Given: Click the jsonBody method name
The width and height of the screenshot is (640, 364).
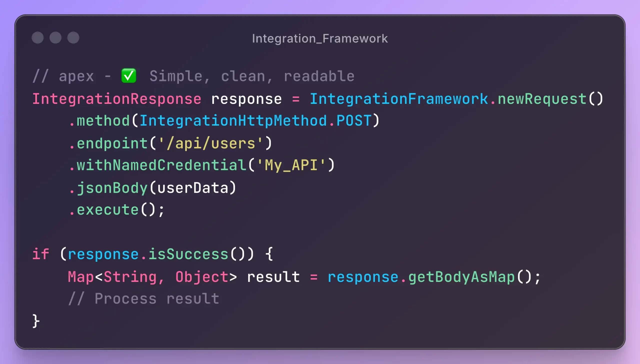Looking at the screenshot, I should coord(112,188).
